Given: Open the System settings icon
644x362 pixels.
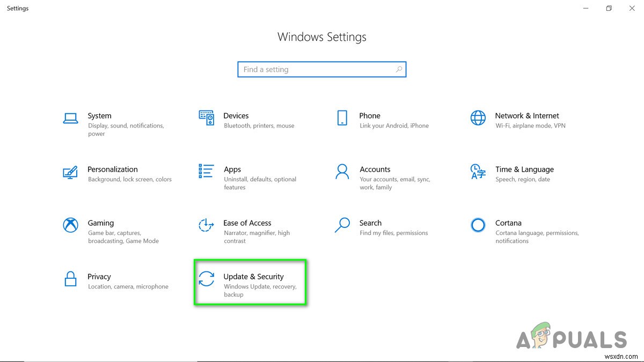Looking at the screenshot, I should click(x=70, y=118).
